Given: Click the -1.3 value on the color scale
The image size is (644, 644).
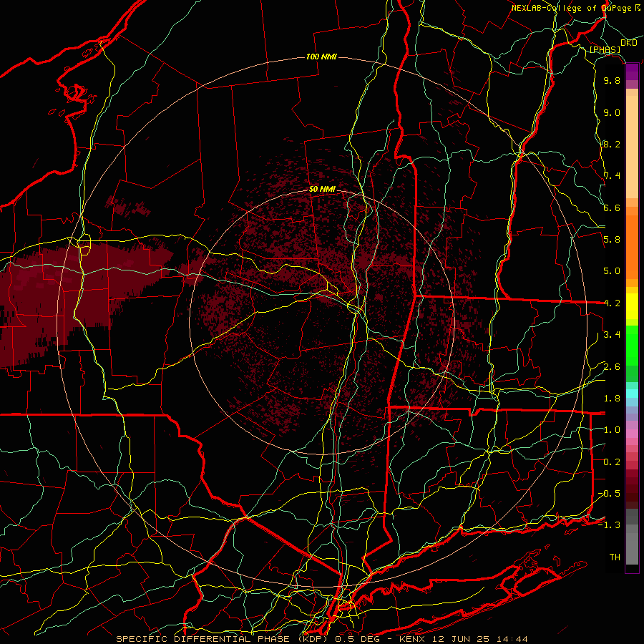Looking at the screenshot, I should click(x=609, y=525).
